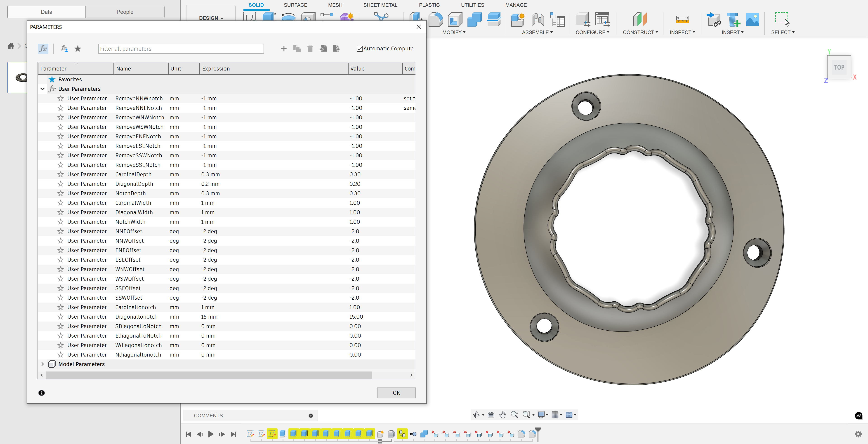
Task: Expand the Model Parameters group
Action: click(x=42, y=364)
